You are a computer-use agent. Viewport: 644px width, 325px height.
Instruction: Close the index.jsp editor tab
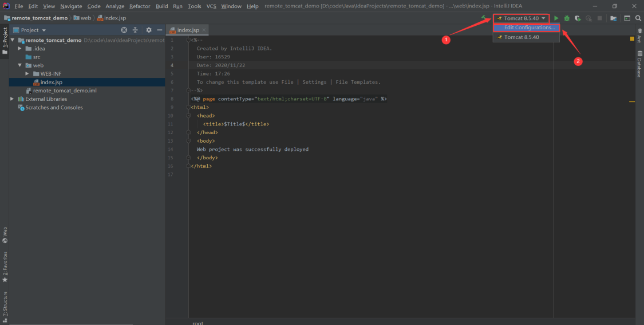click(x=204, y=30)
